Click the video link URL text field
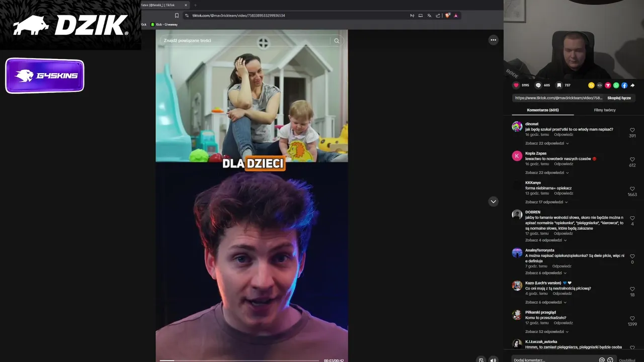 click(558, 98)
